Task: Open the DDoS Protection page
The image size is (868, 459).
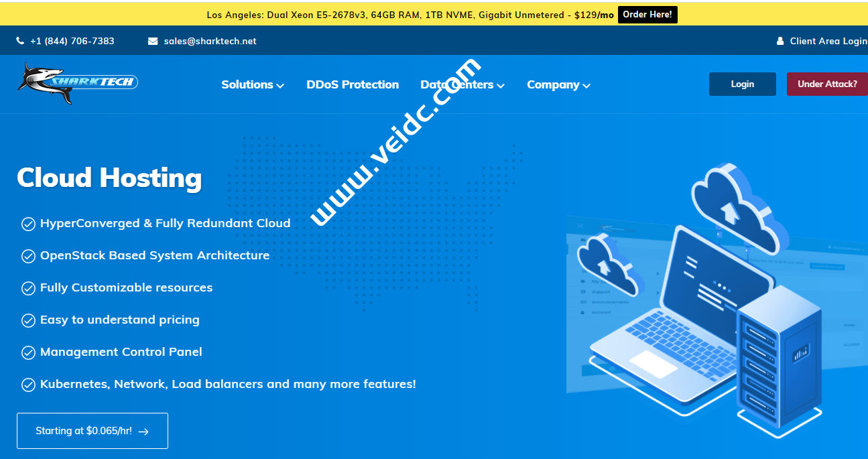Action: click(x=353, y=84)
